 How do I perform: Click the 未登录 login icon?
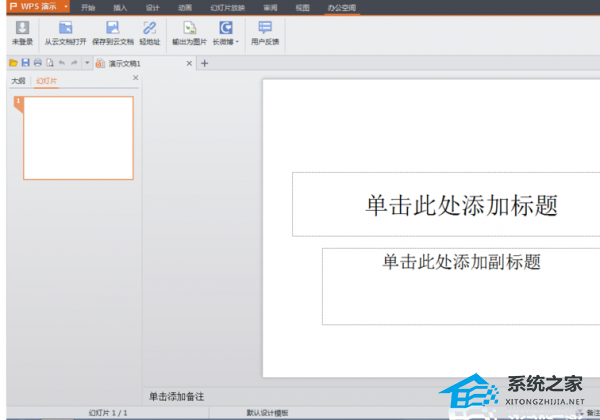tap(21, 33)
